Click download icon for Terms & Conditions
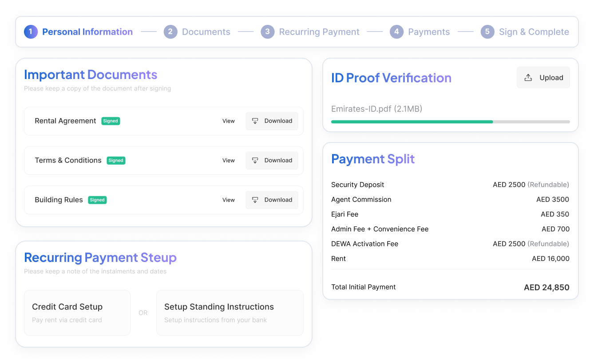The height and width of the screenshot is (364, 594). click(255, 160)
